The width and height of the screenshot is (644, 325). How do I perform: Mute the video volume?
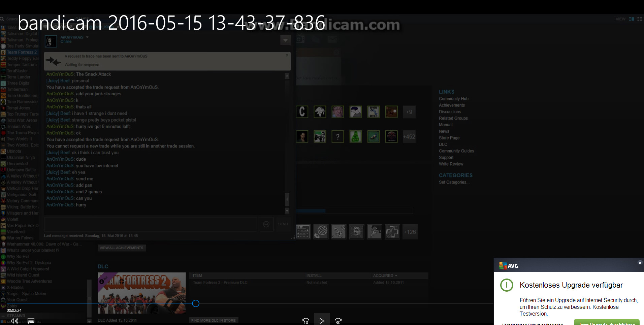tap(14, 321)
